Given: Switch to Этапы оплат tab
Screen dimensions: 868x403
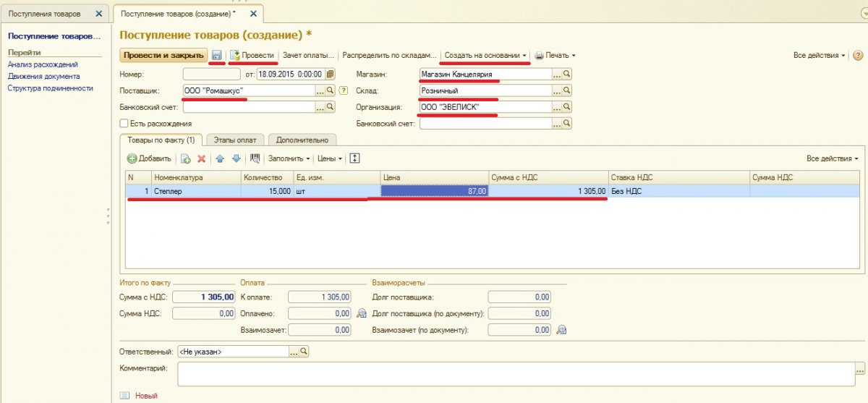Looking at the screenshot, I should click(235, 140).
